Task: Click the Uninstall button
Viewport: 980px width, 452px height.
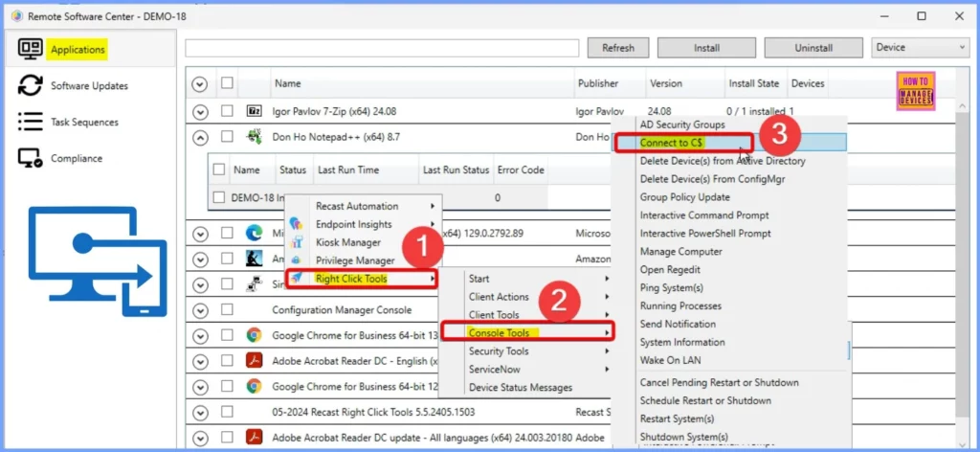Action: (x=813, y=48)
